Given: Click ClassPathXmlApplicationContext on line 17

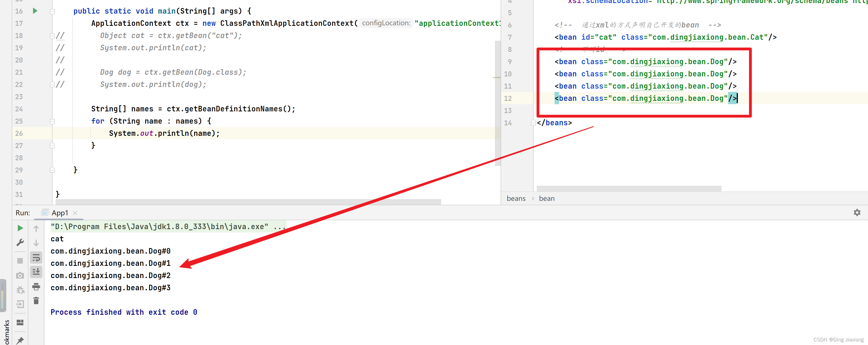Looking at the screenshot, I should point(287,23).
